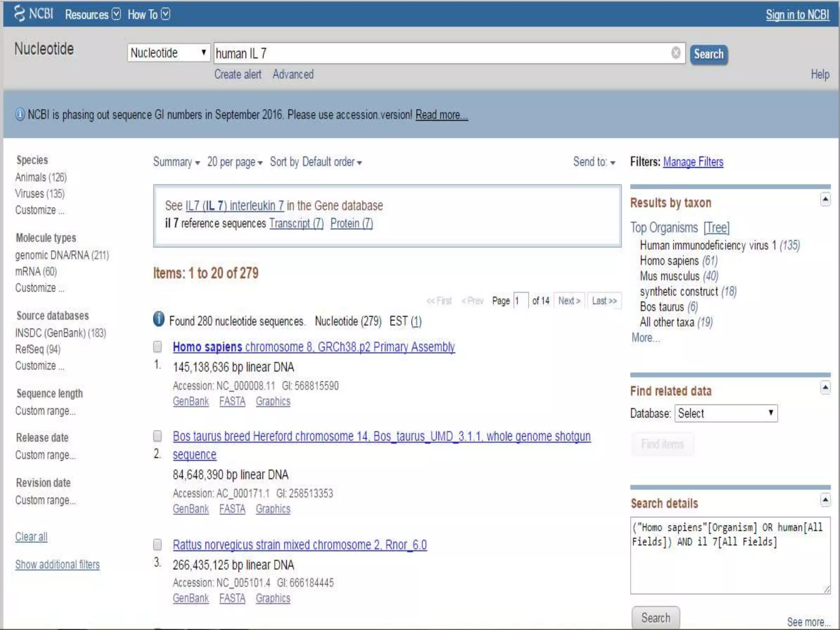Collapse the Find related data panel
The height and width of the screenshot is (630, 840).
coord(825,388)
